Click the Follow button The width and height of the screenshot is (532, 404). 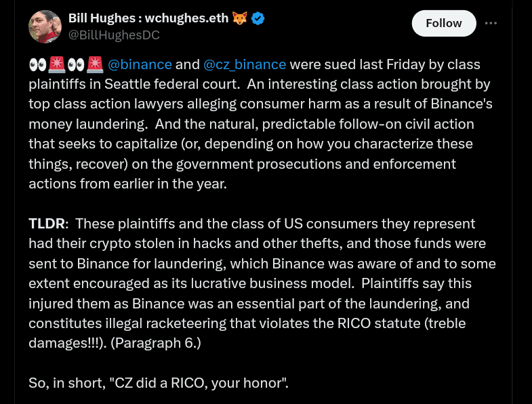tap(444, 24)
